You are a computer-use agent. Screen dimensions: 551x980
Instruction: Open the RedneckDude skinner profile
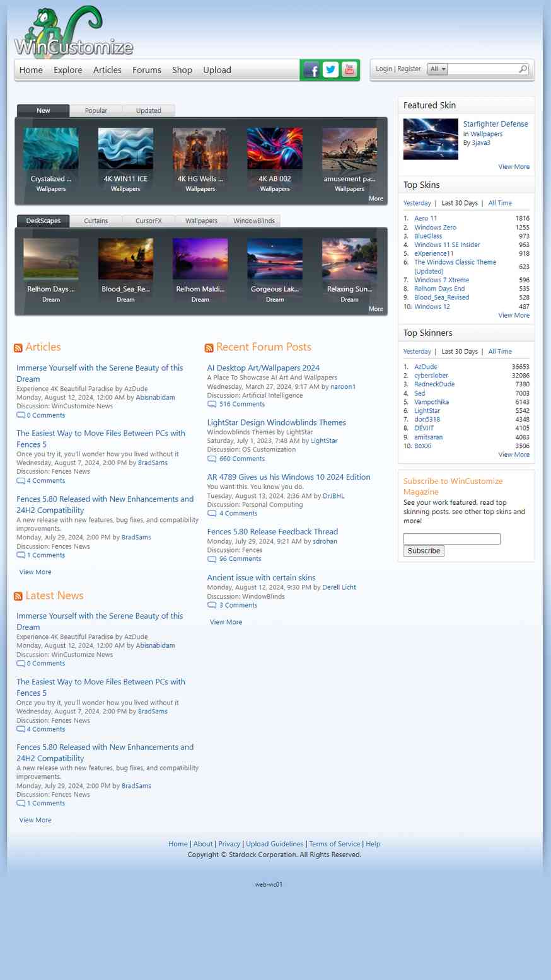[434, 384]
